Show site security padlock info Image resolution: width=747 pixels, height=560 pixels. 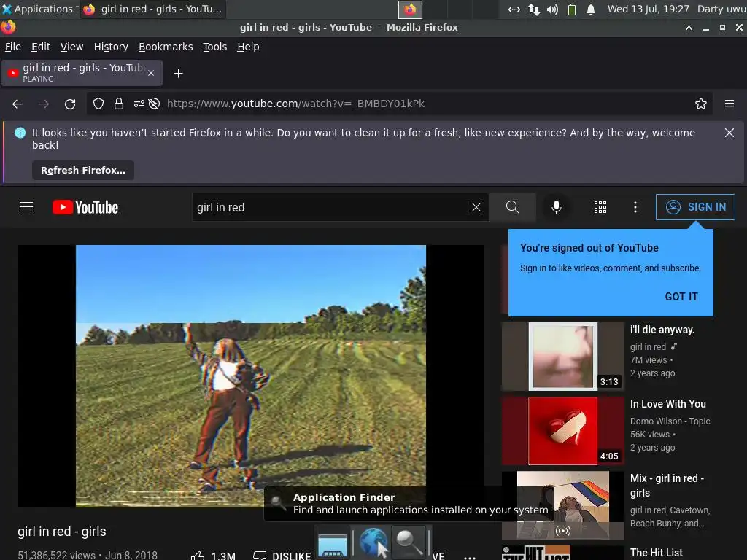[x=119, y=104]
